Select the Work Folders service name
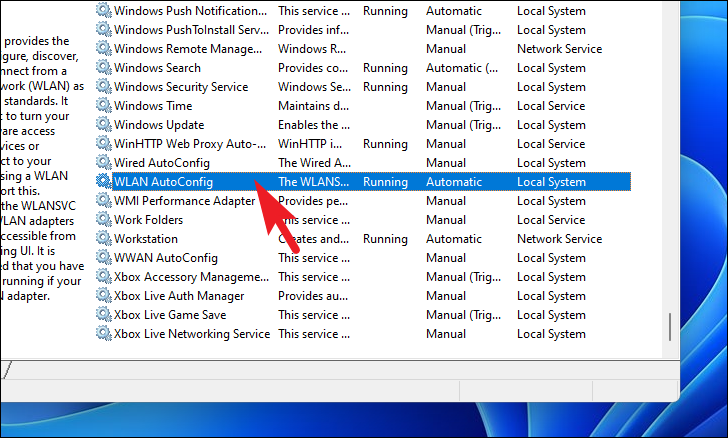728x438 pixels. point(149,220)
